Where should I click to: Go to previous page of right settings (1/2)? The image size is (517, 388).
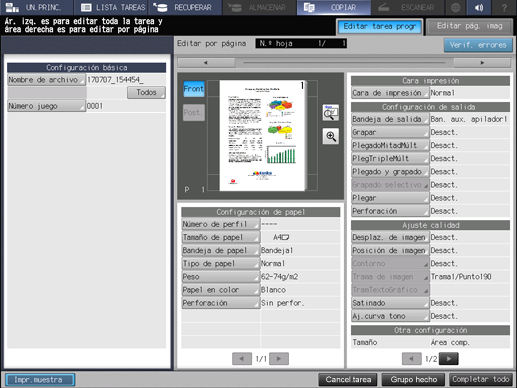point(411,359)
